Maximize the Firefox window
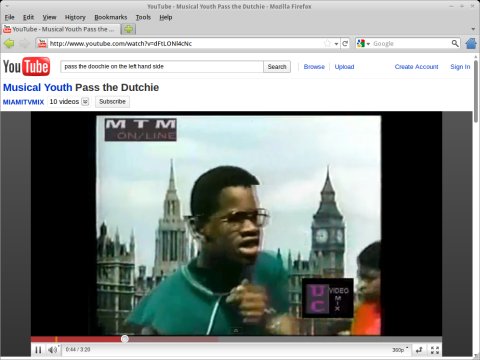This screenshot has height=360, width=480. pos(462,6)
